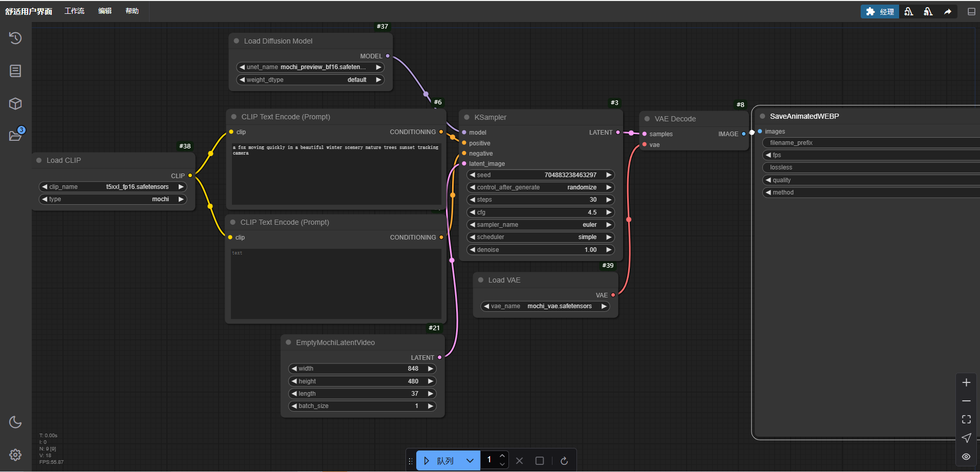The image size is (980, 472).
Task: Click the filename_prefix field in SaveAnimatedWEBP
Action: 871,143
